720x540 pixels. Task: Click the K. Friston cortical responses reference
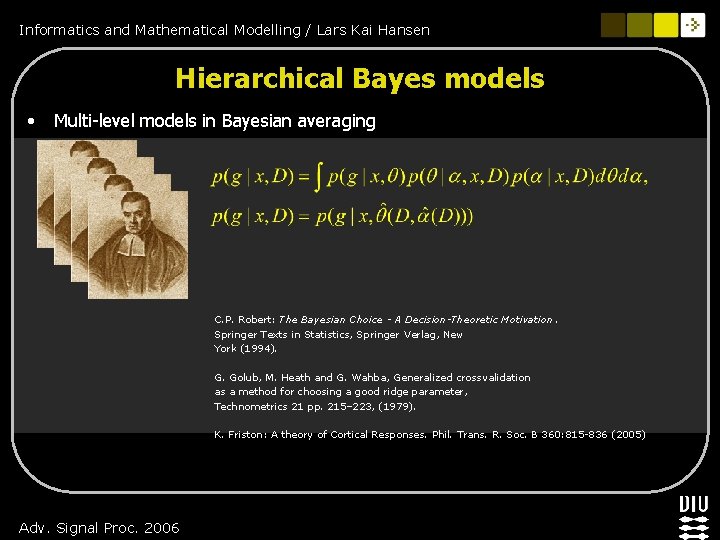[430, 434]
